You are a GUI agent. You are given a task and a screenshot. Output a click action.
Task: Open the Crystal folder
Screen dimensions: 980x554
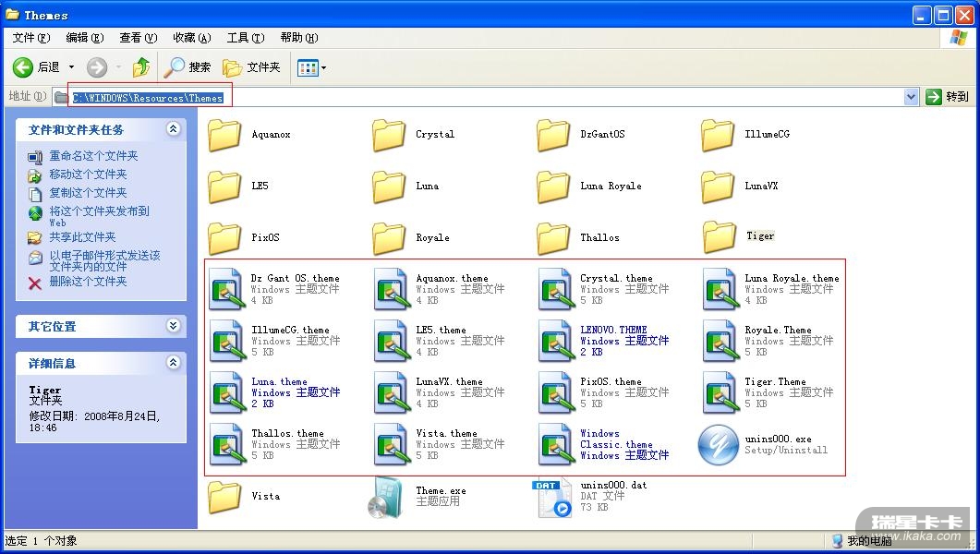pos(413,135)
